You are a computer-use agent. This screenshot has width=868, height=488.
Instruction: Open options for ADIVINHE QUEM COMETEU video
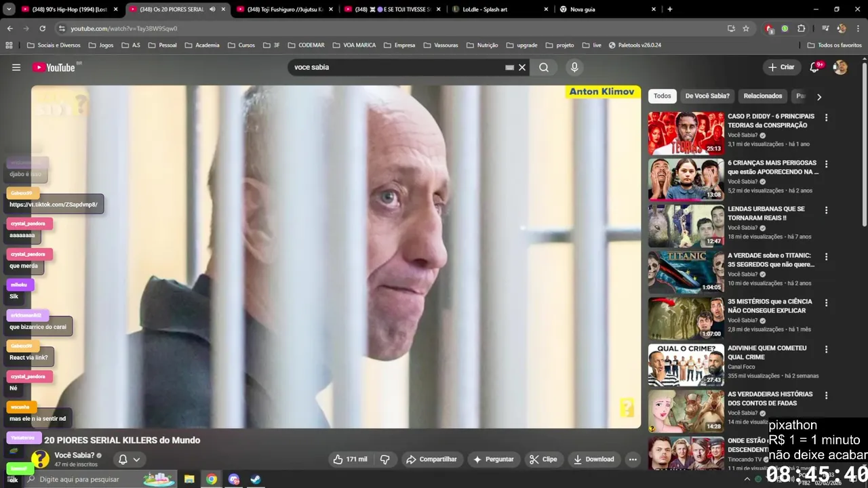826,349
